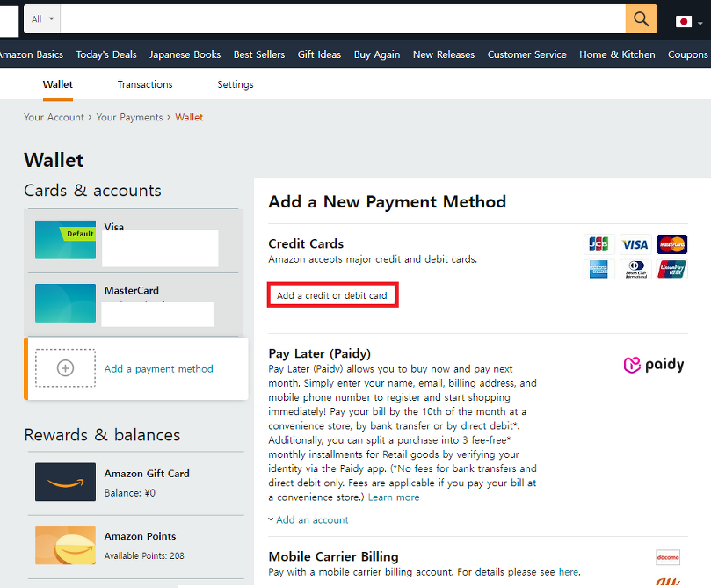
Task: Click the Wallet breadcrumb item
Action: coord(189,118)
